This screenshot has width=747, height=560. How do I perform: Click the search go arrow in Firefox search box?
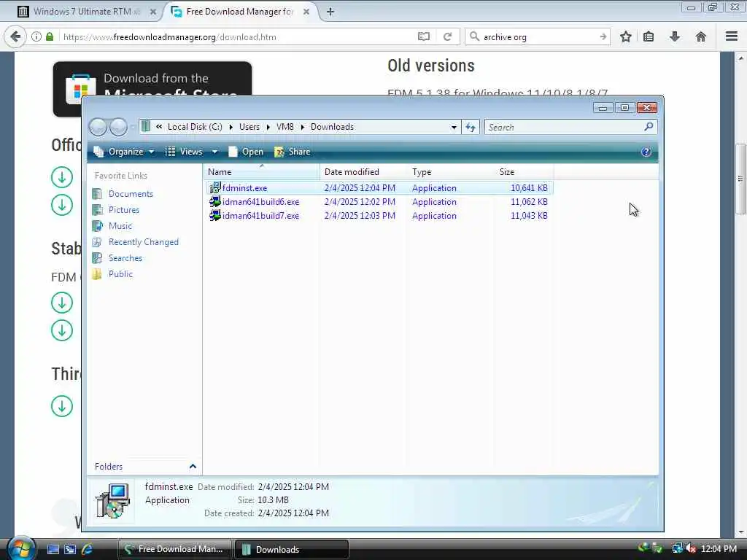603,36
